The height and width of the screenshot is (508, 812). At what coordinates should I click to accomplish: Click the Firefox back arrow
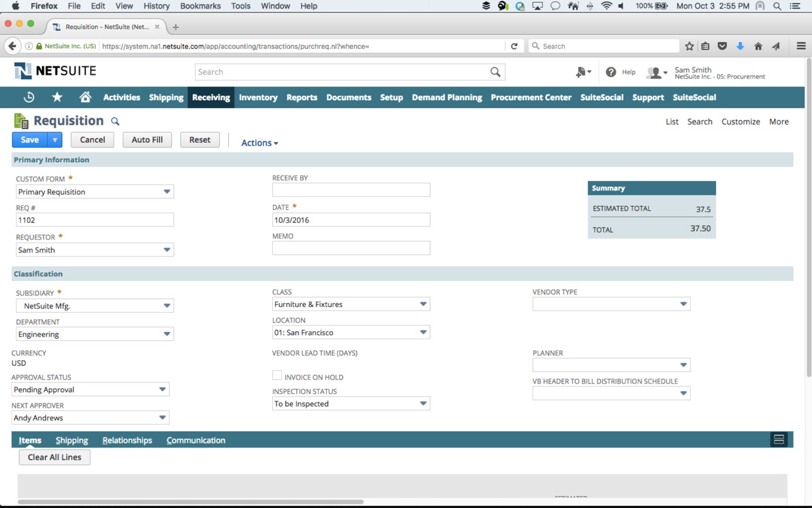click(12, 46)
